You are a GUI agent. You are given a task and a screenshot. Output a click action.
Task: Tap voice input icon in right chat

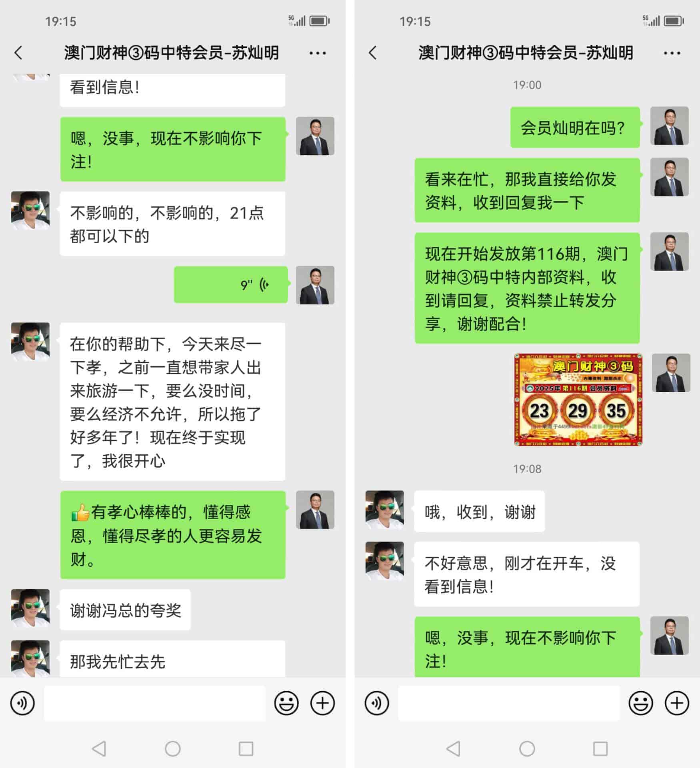[x=377, y=703]
